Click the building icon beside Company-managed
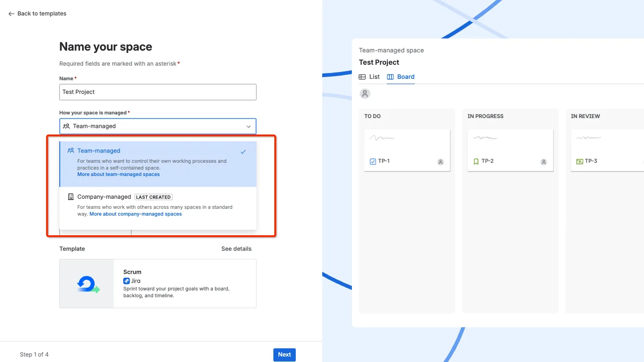644x362 pixels. pyautogui.click(x=71, y=197)
